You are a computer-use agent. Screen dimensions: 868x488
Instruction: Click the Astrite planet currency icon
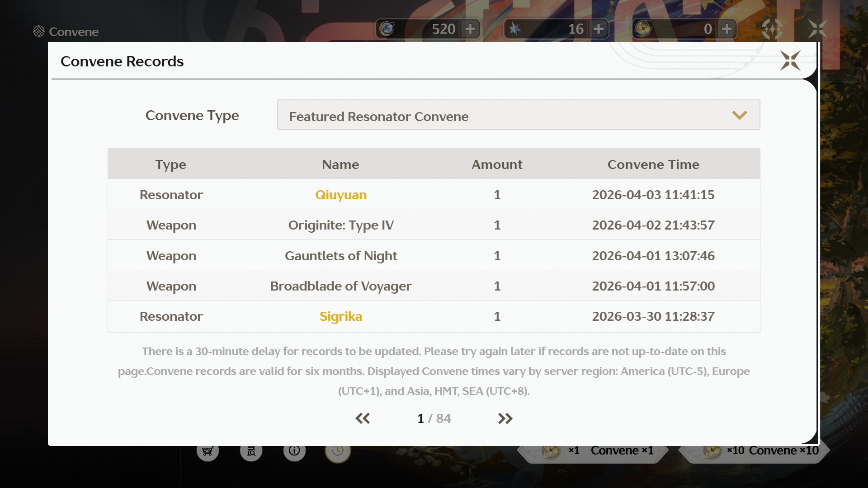(x=387, y=29)
